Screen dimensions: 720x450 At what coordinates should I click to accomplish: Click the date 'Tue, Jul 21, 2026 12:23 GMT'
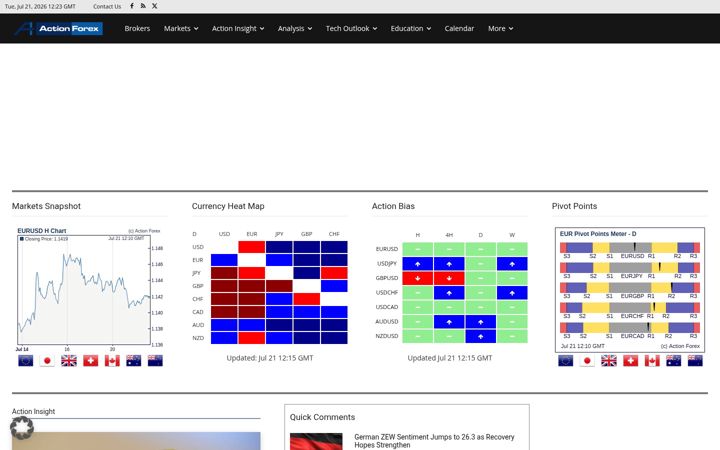40,6
